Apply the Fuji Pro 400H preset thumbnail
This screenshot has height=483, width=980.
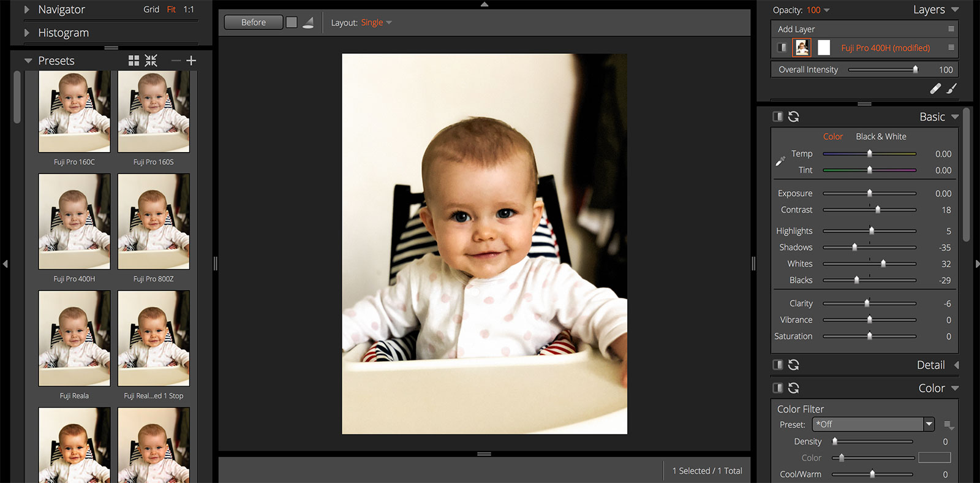pyautogui.click(x=74, y=221)
